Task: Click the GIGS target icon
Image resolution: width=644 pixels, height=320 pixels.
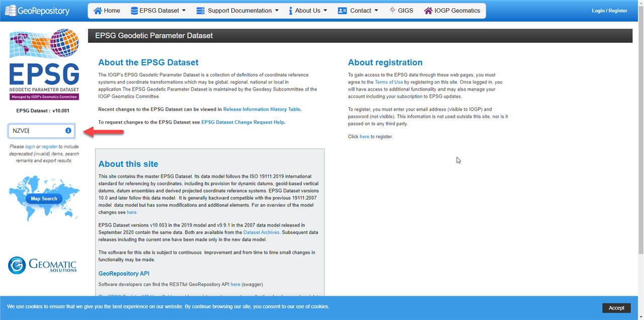Action: click(x=392, y=10)
